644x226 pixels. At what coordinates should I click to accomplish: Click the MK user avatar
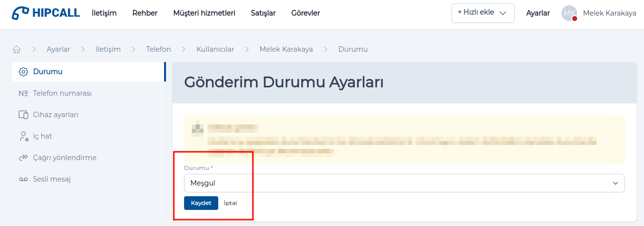(569, 13)
